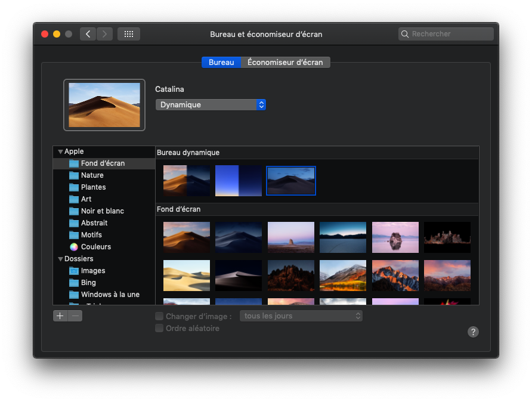This screenshot has width=532, height=402.
Task: Click the Rechercher search field
Action: point(450,34)
